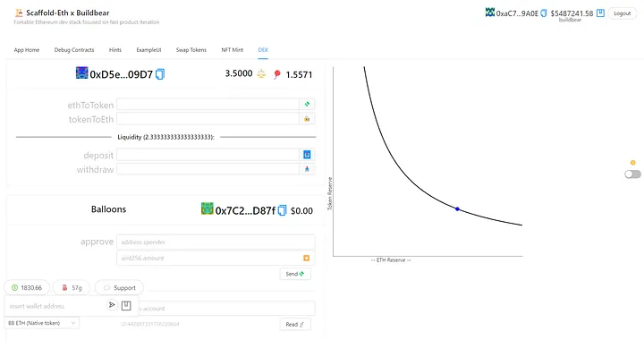Click the scales icon next to 3.5000
This screenshot has width=644, height=340.
coord(261,74)
